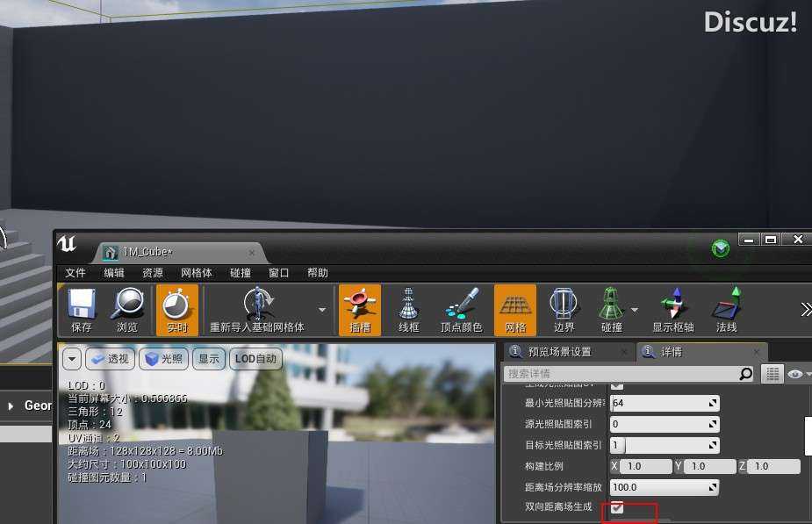Click the 保存 (Save) toolbar icon
812x524 pixels.
pos(81,305)
